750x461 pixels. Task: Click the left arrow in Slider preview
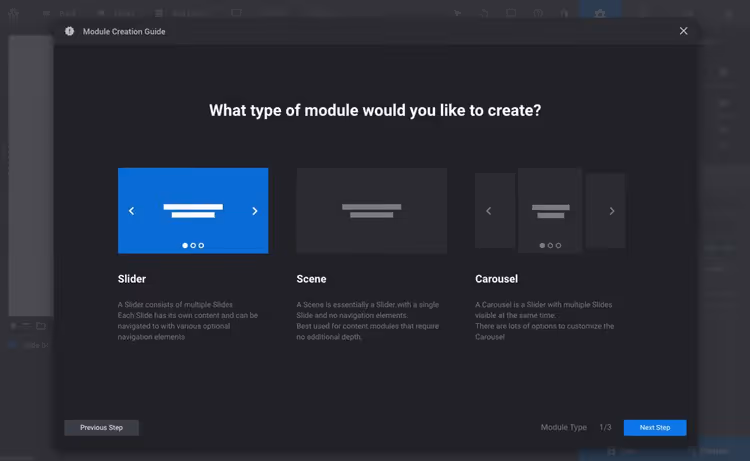[132, 211]
